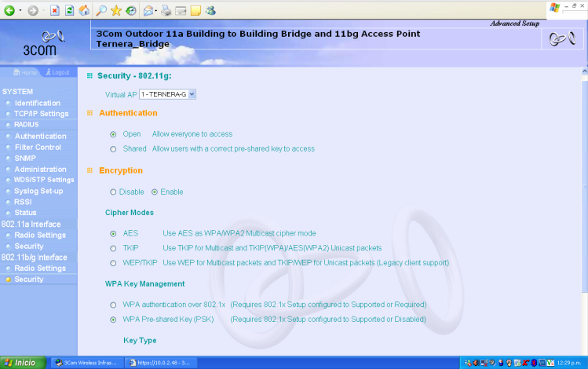This screenshot has height=369, width=588.
Task: Go to browser Home page icon
Action: point(84,10)
